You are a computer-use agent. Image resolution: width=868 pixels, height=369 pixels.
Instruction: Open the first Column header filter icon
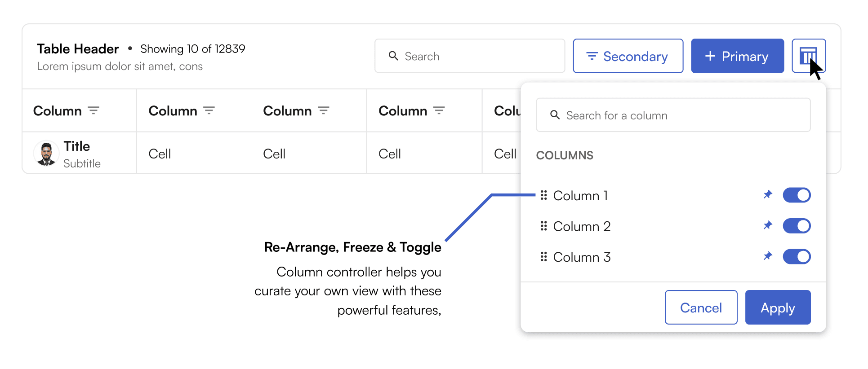[x=93, y=110]
